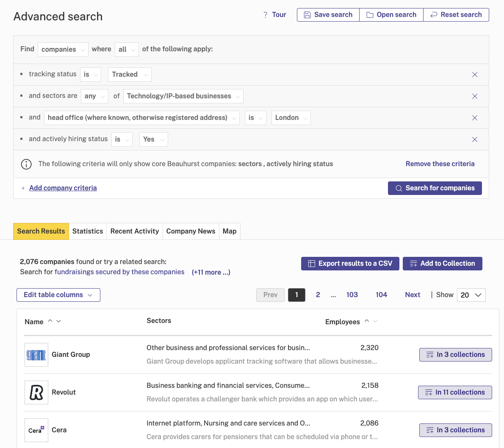
Task: Click Add company criteria link
Action: pos(63,188)
